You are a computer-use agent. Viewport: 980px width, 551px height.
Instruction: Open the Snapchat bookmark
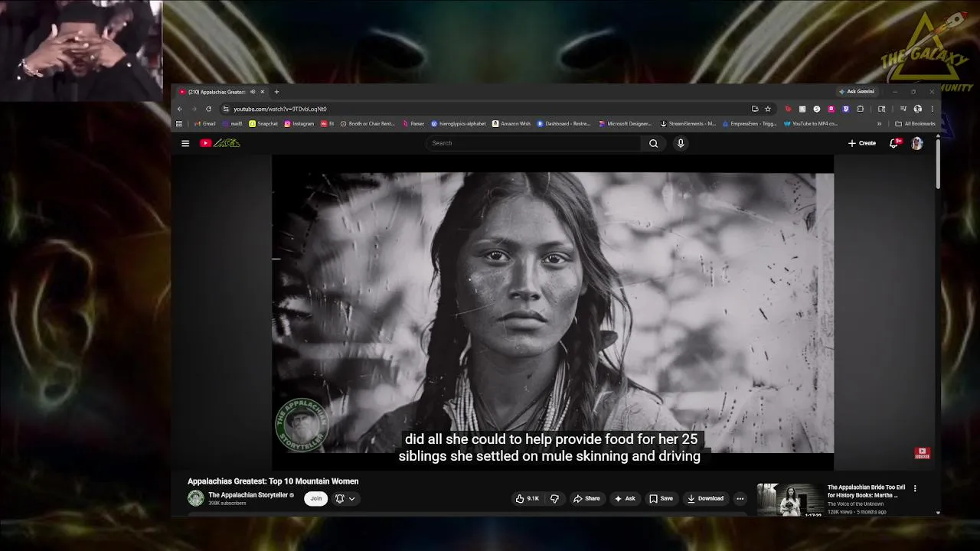(263, 123)
